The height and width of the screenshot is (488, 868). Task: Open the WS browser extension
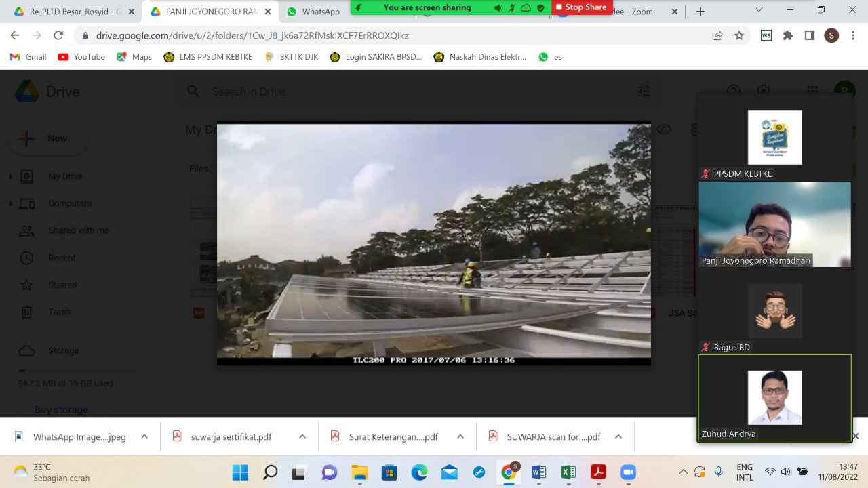766,35
